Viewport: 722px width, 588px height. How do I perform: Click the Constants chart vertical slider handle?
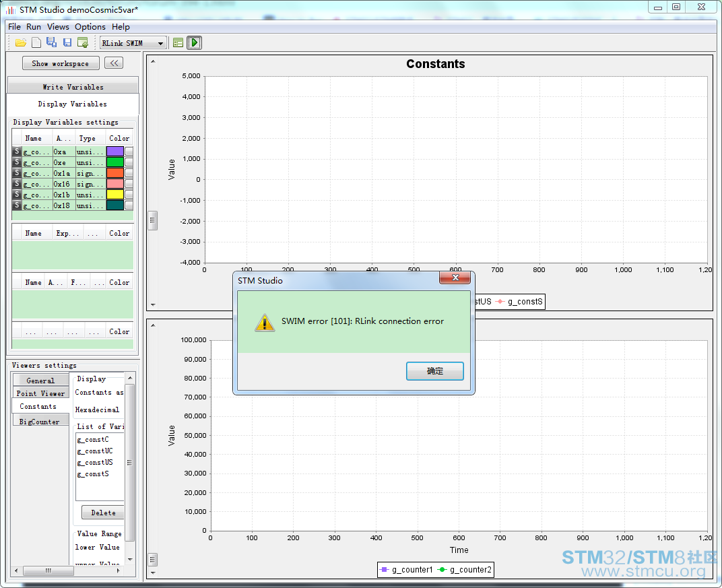pos(153,220)
